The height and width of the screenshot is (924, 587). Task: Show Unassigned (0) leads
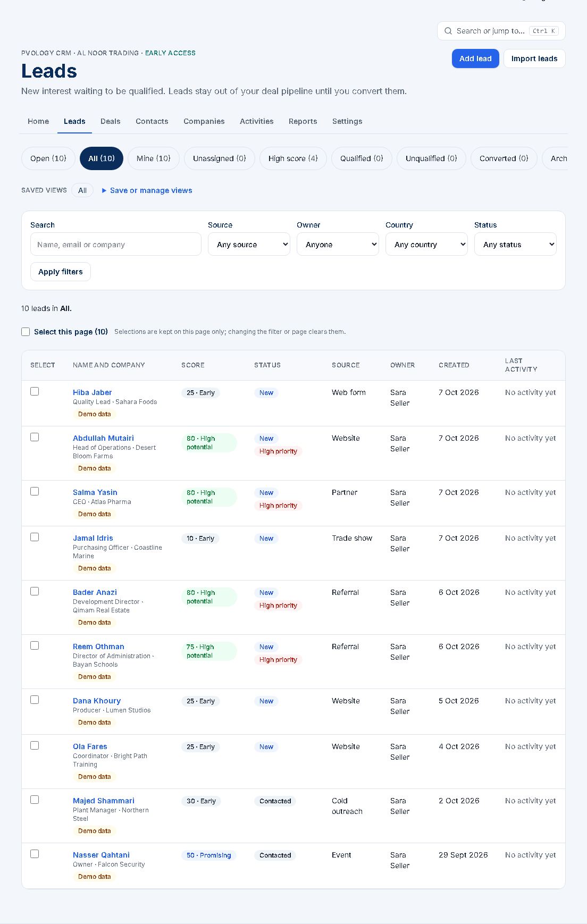[220, 158]
